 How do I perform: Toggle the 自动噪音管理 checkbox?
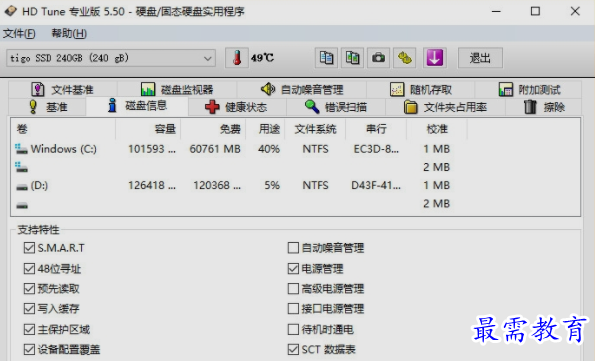(x=293, y=248)
